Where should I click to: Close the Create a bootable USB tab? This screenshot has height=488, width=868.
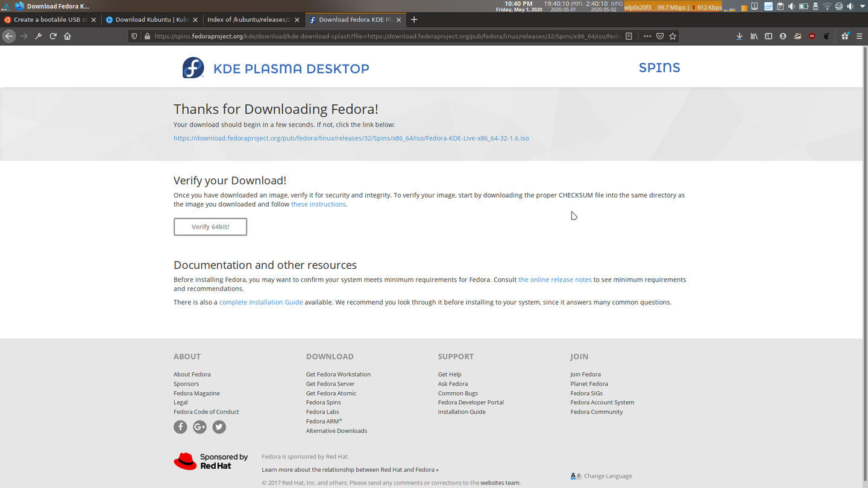tap(93, 19)
